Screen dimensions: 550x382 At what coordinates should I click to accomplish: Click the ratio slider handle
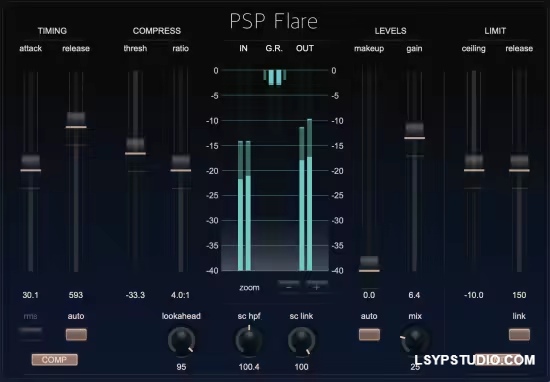point(181,164)
